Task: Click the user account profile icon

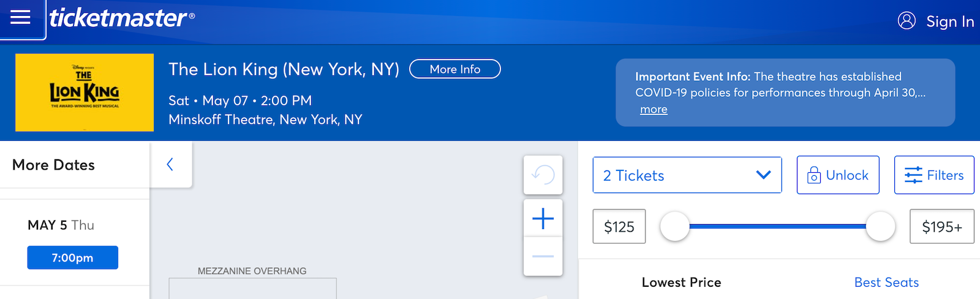Action: pyautogui.click(x=907, y=21)
